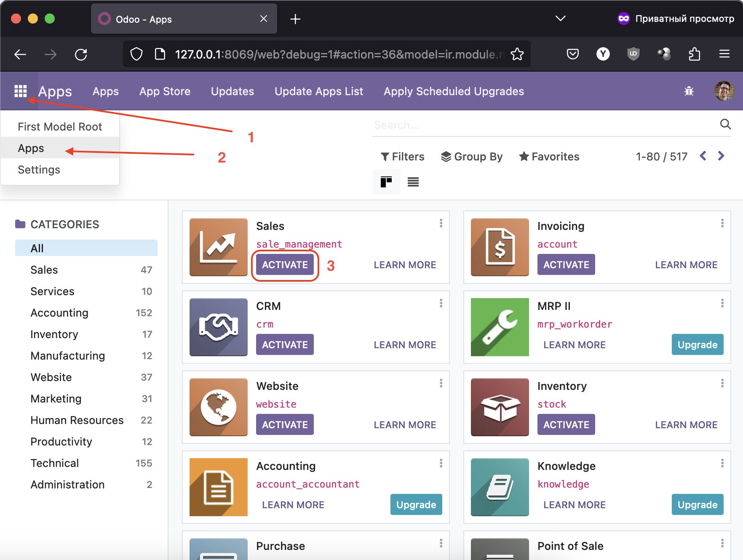Upgrade for the Accounting app
Screen dimensions: 743x560
tap(416, 504)
